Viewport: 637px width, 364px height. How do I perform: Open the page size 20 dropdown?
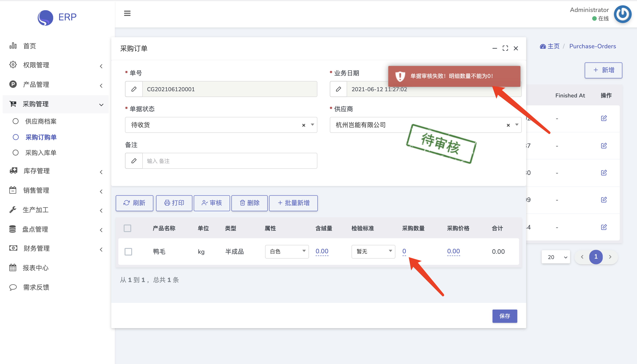click(556, 257)
